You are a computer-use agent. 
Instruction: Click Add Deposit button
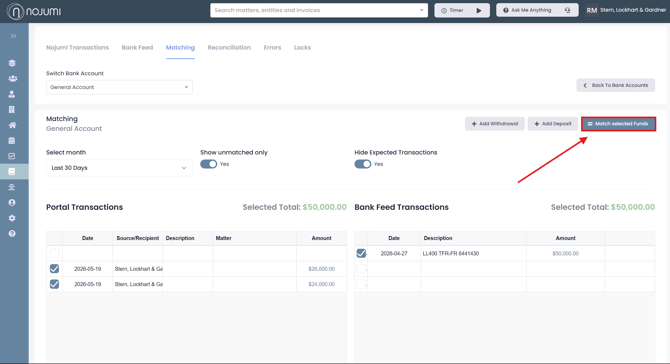(553, 124)
